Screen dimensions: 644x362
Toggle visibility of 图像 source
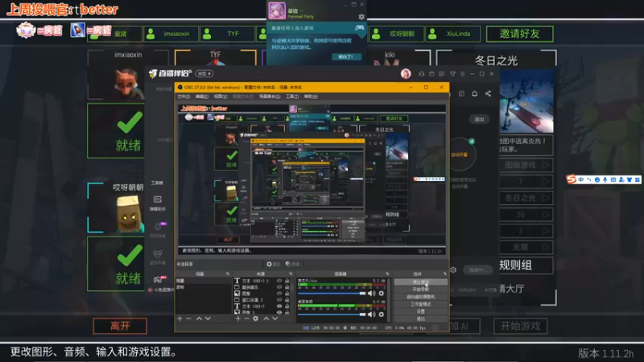click(x=279, y=294)
